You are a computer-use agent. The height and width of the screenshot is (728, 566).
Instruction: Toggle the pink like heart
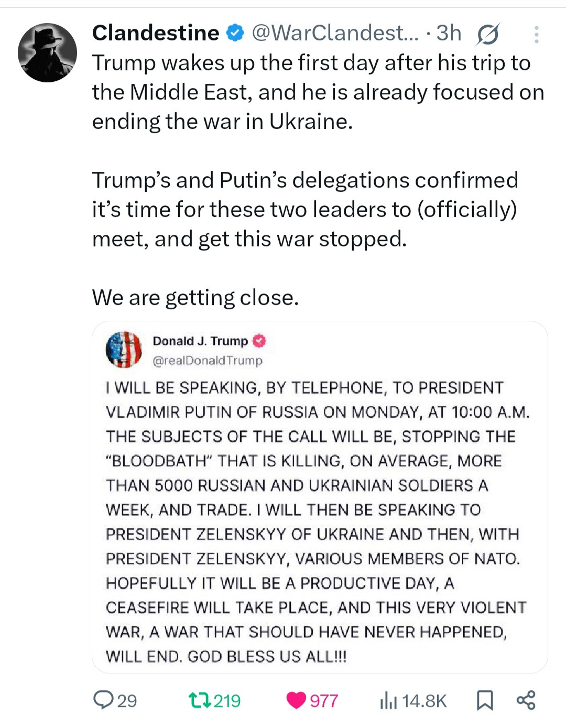click(x=297, y=700)
